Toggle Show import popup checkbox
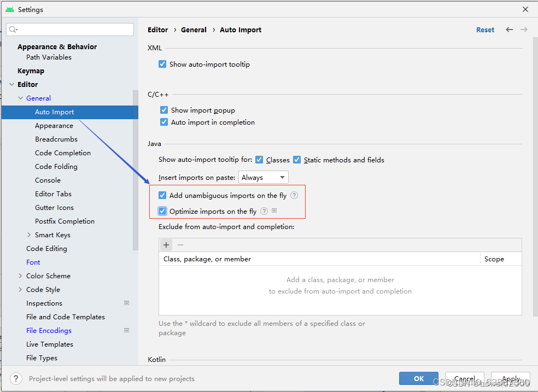Viewport: 538px width, 392px height. click(x=164, y=110)
